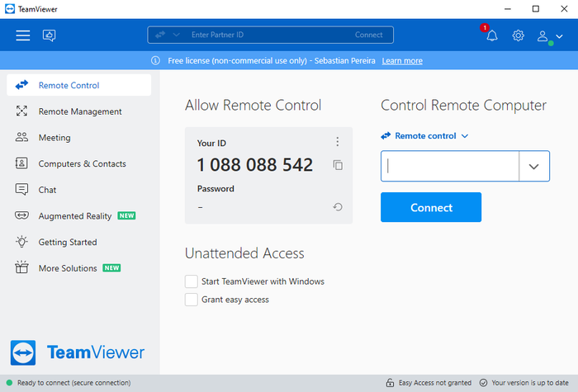This screenshot has height=392, width=578.
Task: Open the Chat section
Action: (x=47, y=190)
